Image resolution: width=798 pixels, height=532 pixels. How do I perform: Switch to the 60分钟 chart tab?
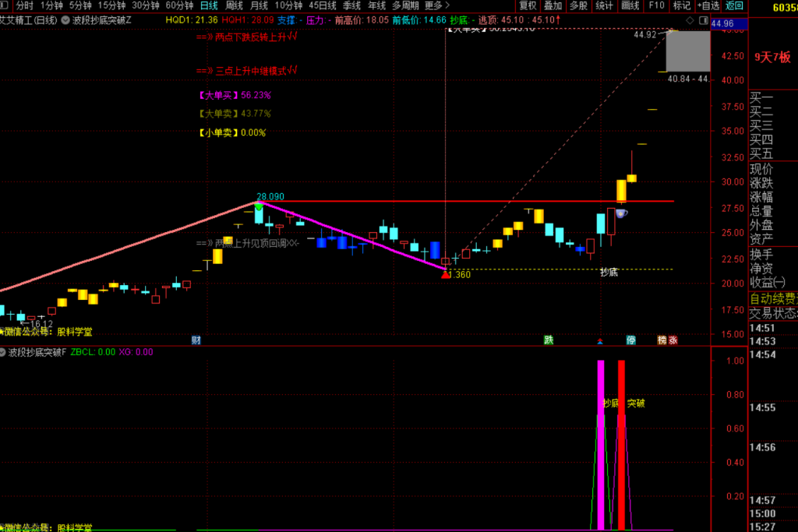pyautogui.click(x=179, y=5)
